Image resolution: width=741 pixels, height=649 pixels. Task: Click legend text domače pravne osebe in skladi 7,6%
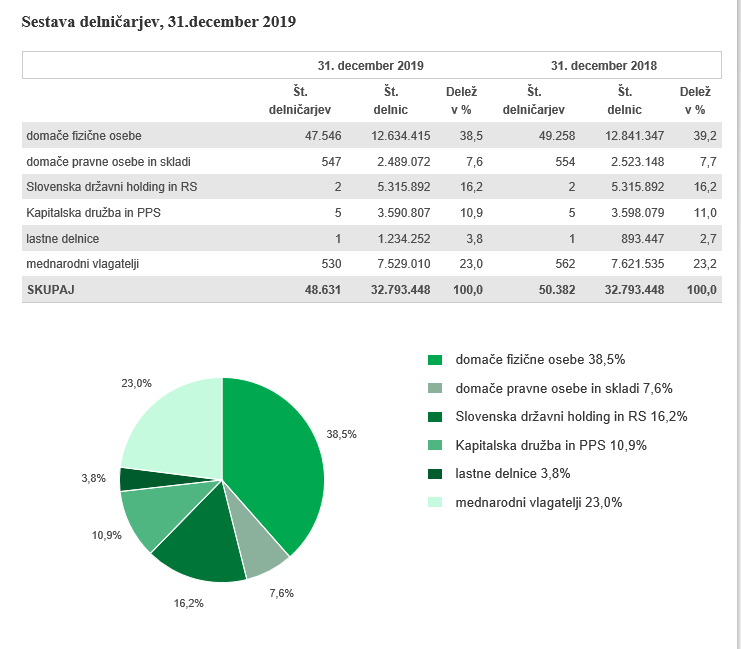(x=564, y=389)
